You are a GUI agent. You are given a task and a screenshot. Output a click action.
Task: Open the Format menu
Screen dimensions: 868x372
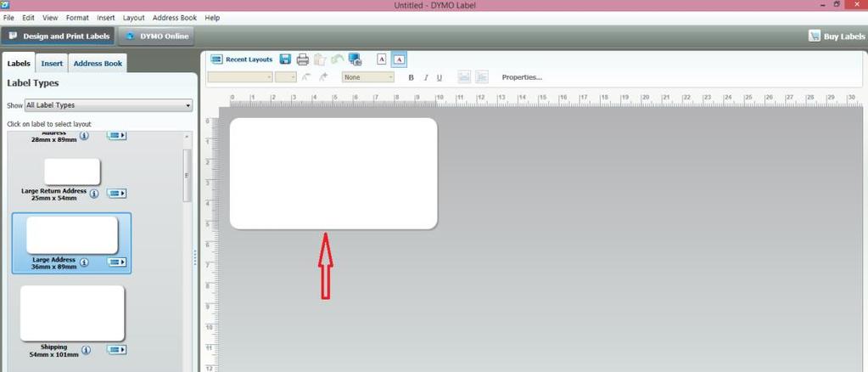tap(77, 18)
